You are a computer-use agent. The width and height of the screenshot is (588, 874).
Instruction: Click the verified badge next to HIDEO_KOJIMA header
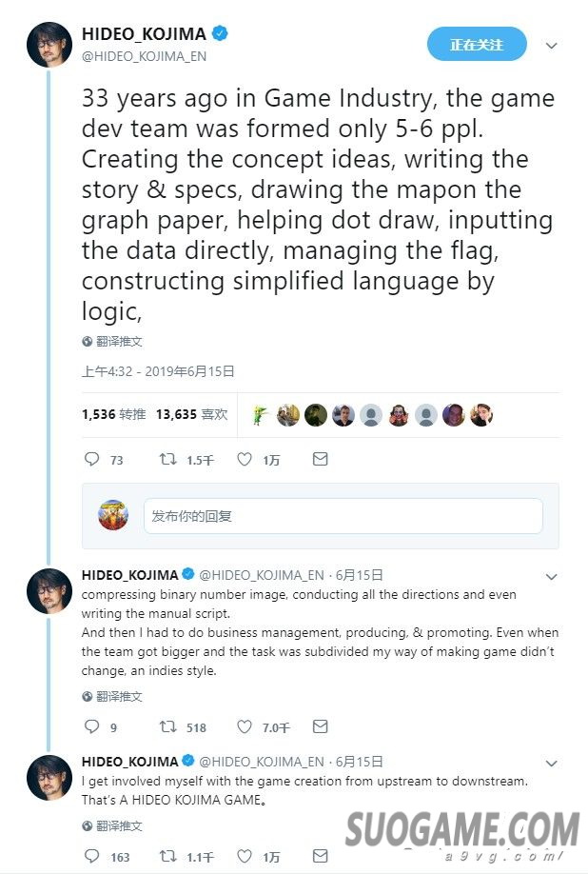coord(220,34)
